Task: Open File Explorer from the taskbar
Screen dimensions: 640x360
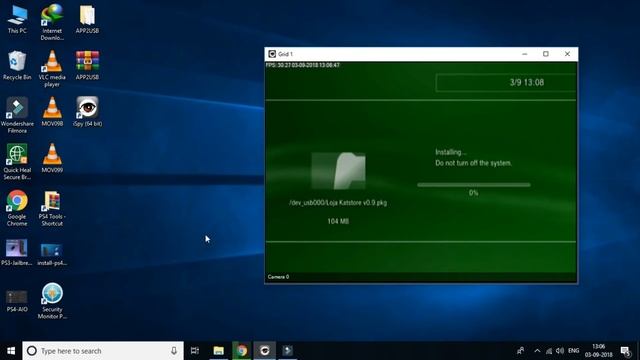Action: tap(218, 351)
